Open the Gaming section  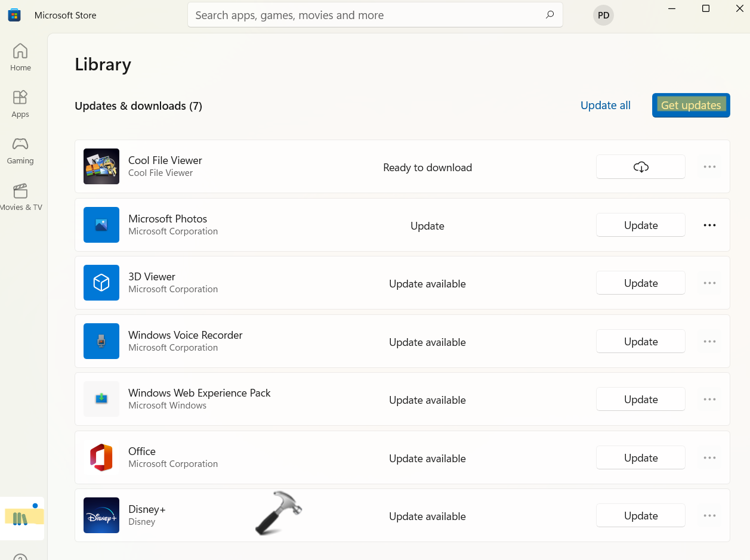20,150
